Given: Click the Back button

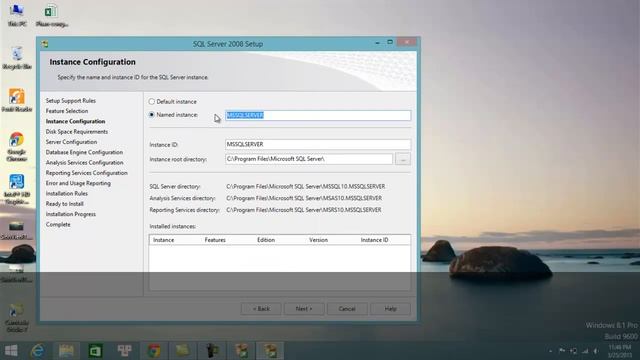Looking at the screenshot, I should point(261,309).
